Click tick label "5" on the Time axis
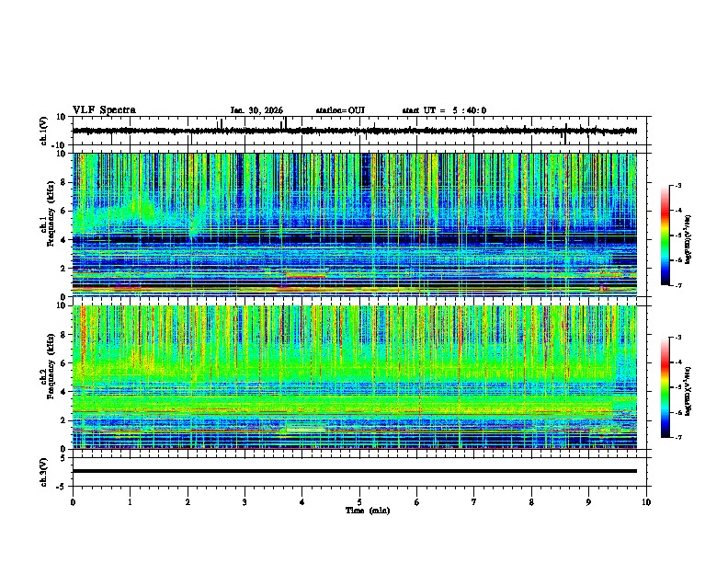This screenshot has height=563, width=728. pyautogui.click(x=359, y=502)
